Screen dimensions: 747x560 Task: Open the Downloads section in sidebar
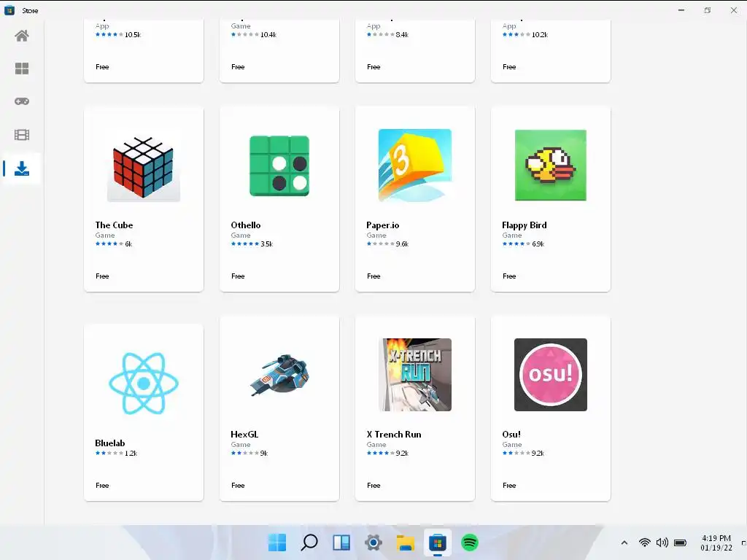click(21, 168)
